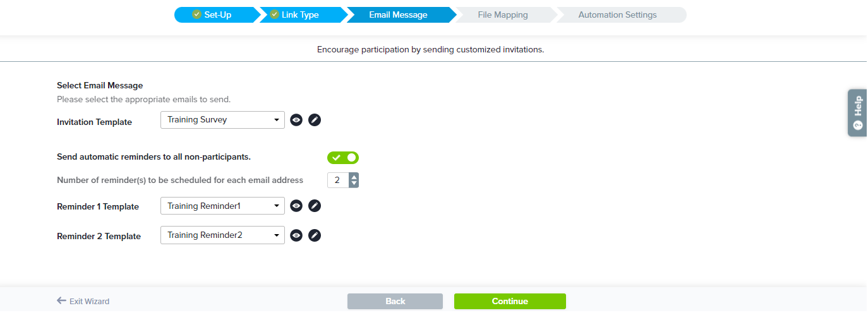868x313 pixels.
Task: Disable automatic reminders toggle
Action: pos(343,158)
